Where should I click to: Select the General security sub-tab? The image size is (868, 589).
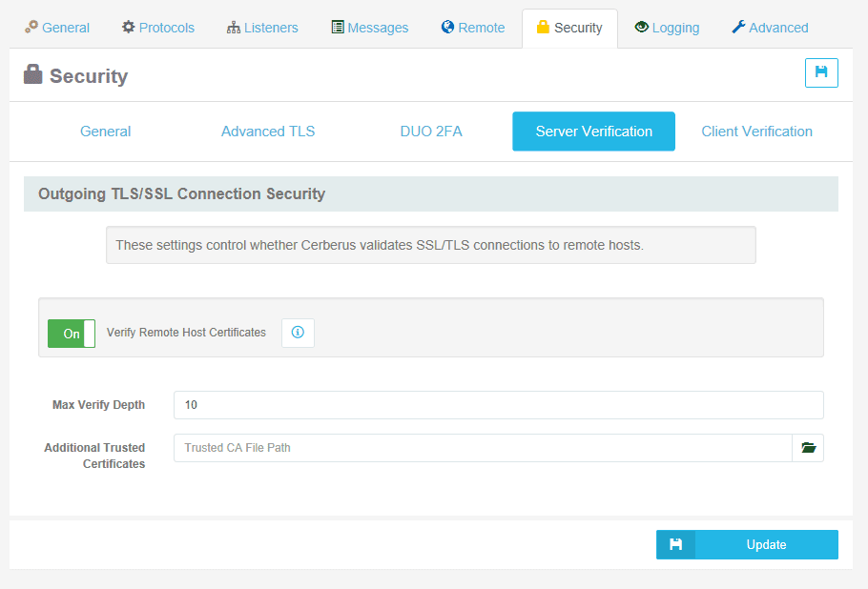[105, 131]
